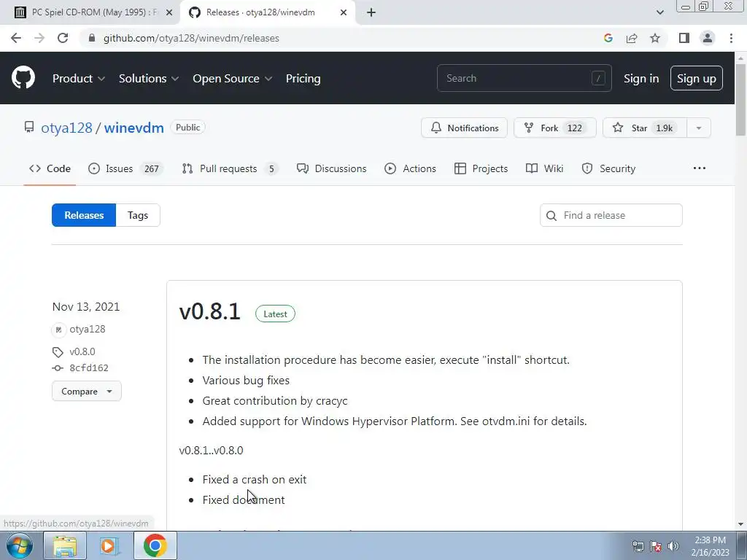This screenshot has width=747, height=560.
Task: Focus the GitHub Search field
Action: tap(524, 78)
